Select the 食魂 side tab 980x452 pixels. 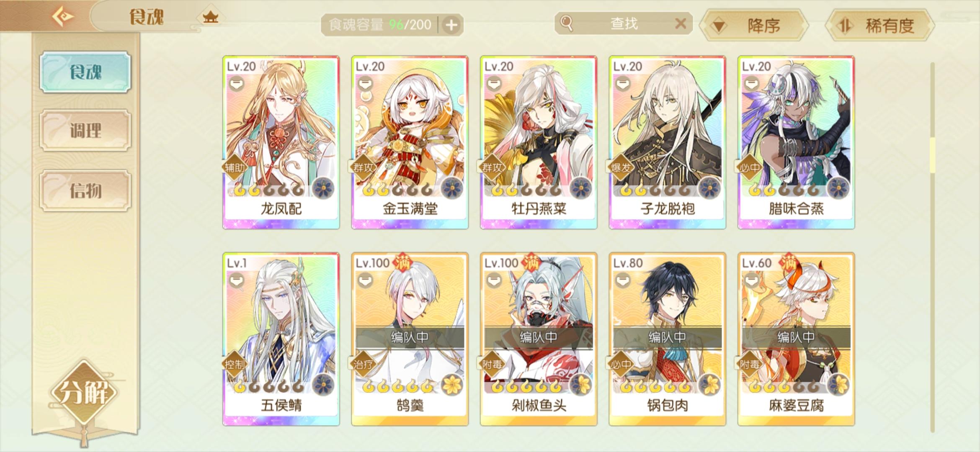85,72
